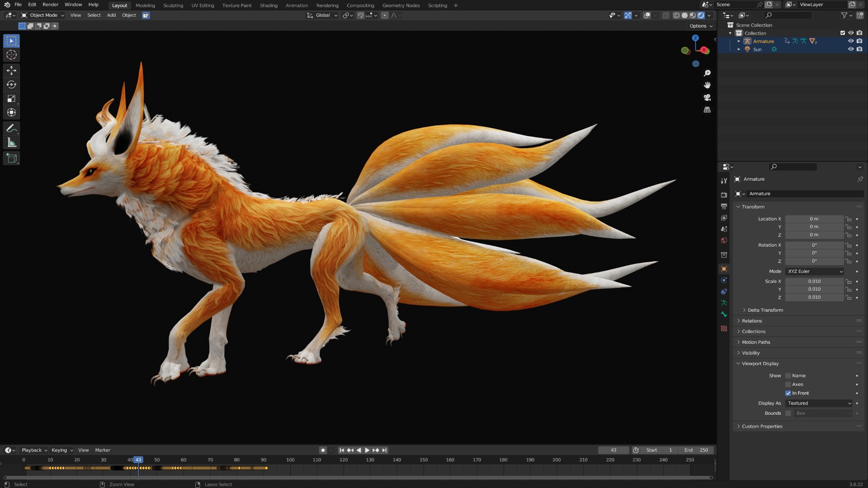Open the Marker menu in timeline
Screen dimensions: 868x488
coord(103,450)
